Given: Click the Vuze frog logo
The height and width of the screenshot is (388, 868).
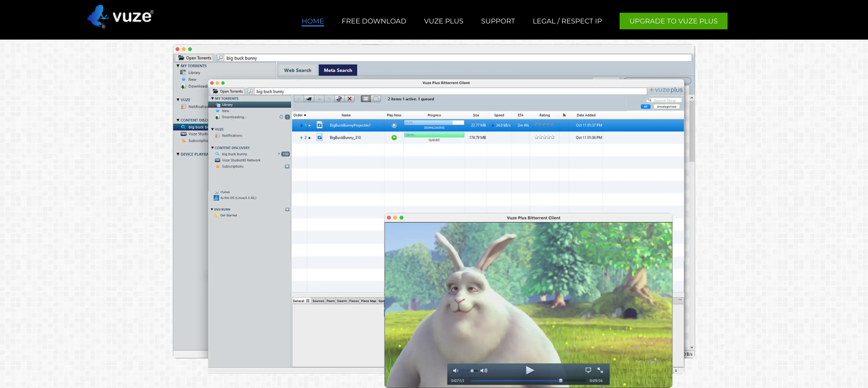Looking at the screenshot, I should tap(121, 17).
